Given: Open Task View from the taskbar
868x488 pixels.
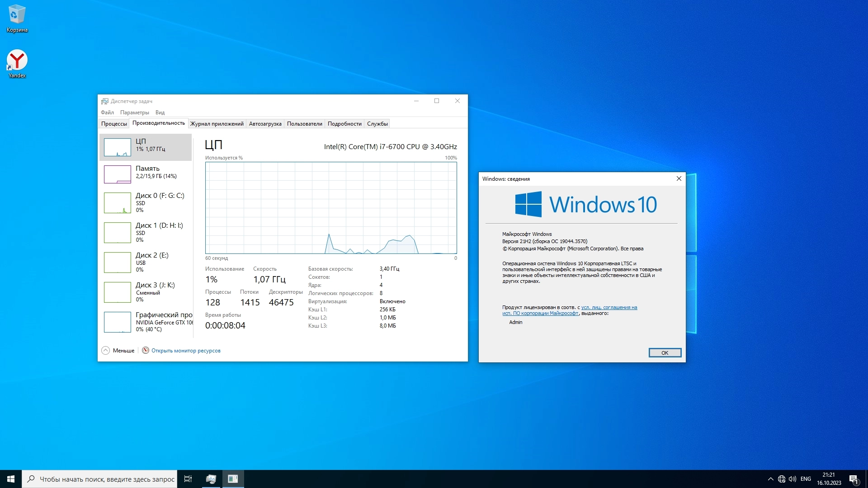Looking at the screenshot, I should (188, 479).
